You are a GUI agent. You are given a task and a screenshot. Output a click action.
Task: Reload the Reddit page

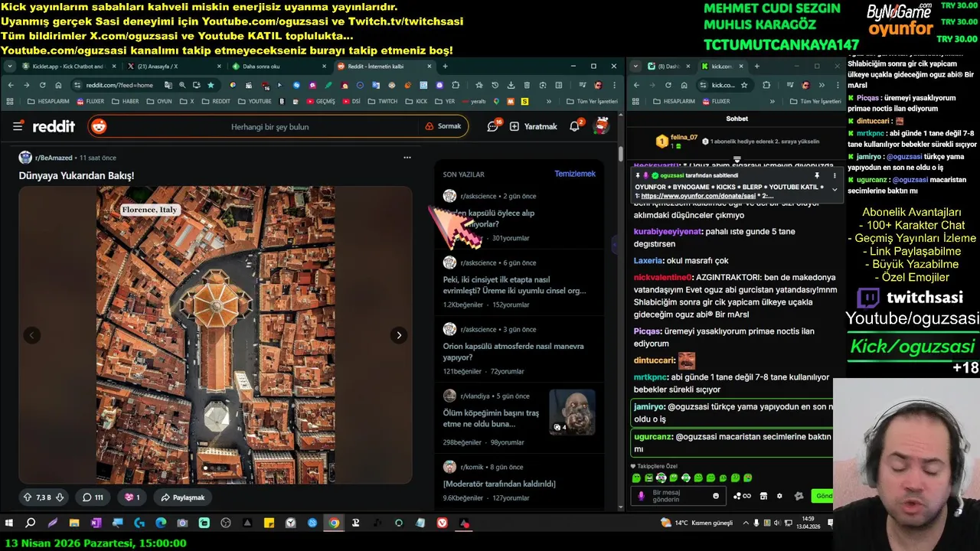coord(43,85)
